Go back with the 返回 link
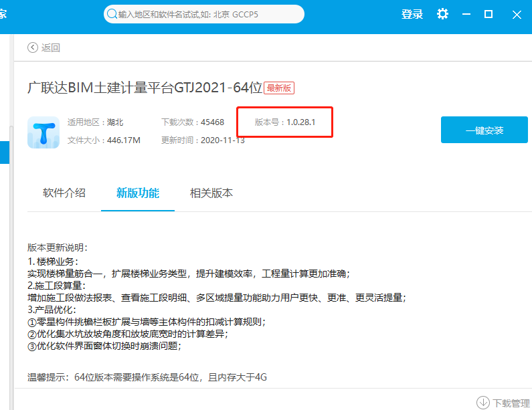The width and height of the screenshot is (532, 410). [x=51, y=47]
